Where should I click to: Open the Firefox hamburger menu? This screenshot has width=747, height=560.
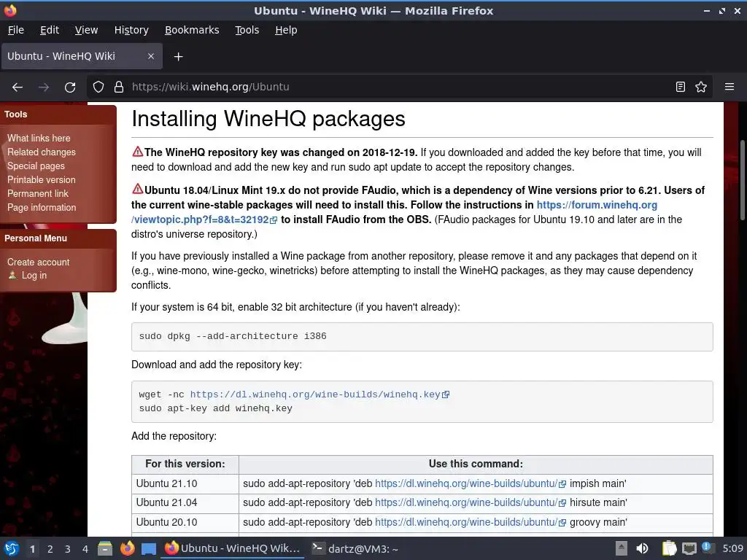729,87
